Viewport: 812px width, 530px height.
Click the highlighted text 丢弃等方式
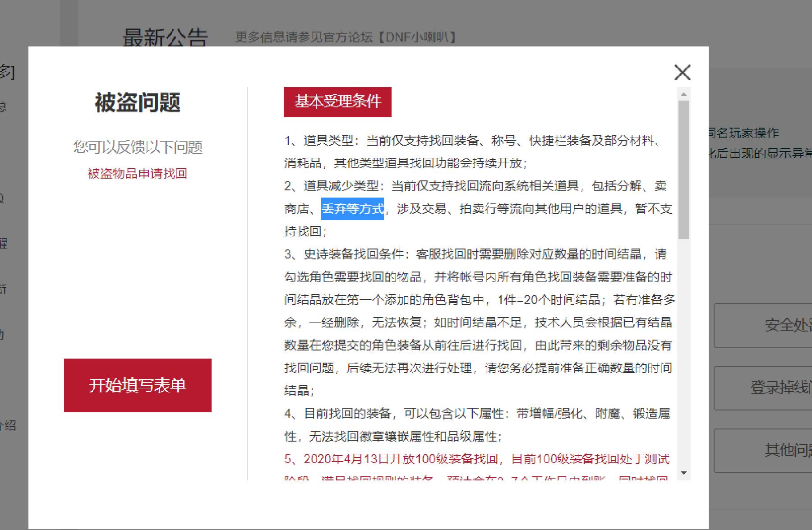(x=352, y=209)
